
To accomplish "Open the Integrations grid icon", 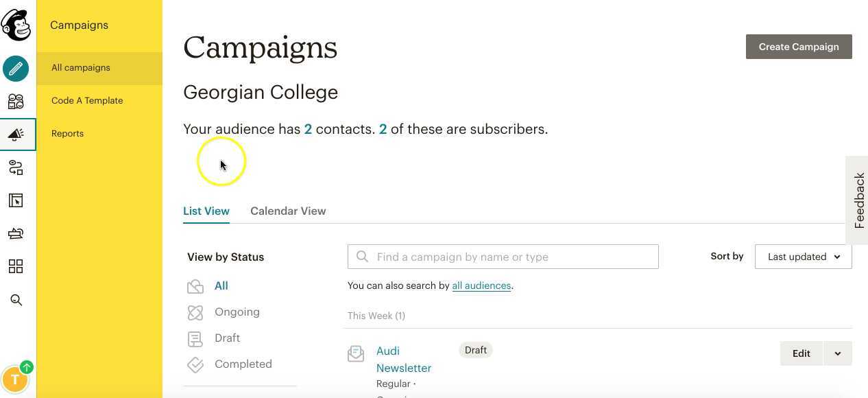I will point(16,266).
